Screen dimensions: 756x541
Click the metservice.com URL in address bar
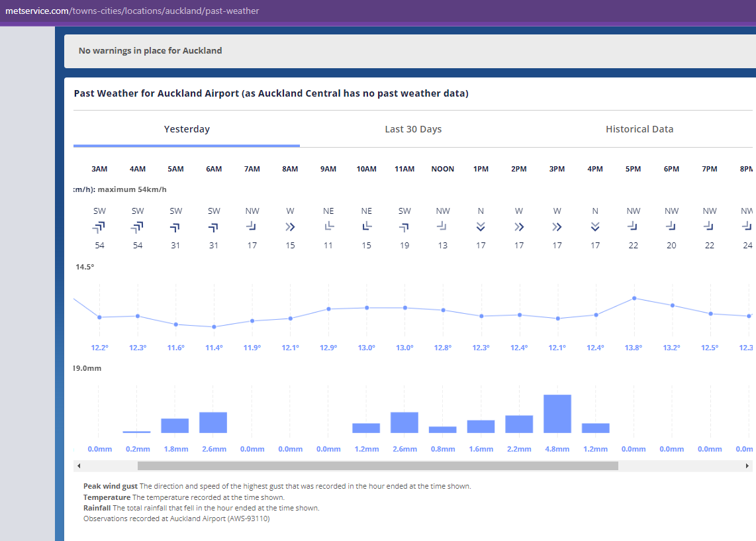click(132, 11)
